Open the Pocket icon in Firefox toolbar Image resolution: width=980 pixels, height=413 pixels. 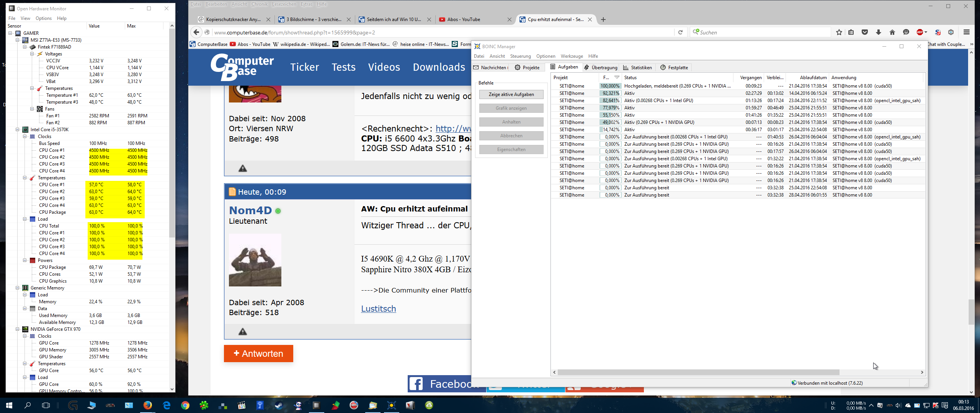[865, 33]
